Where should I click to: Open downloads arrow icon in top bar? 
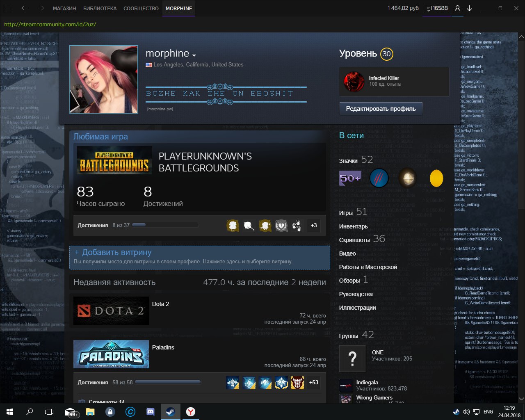point(470,8)
